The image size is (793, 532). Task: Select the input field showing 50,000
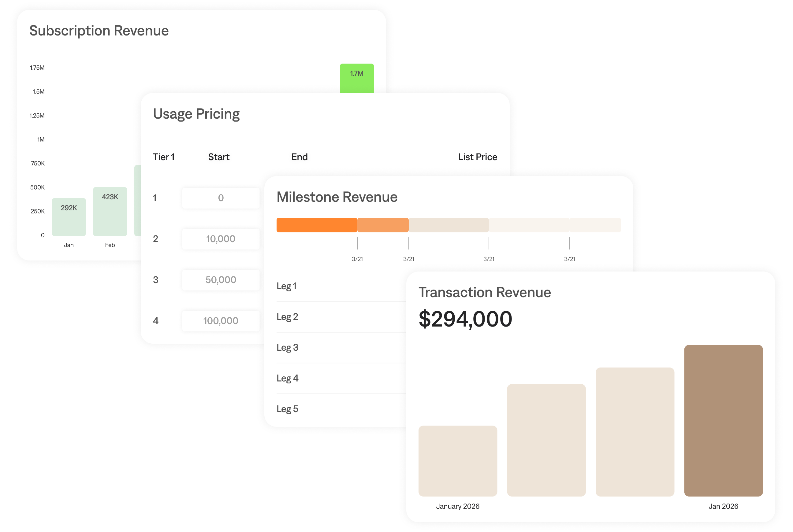point(221,280)
